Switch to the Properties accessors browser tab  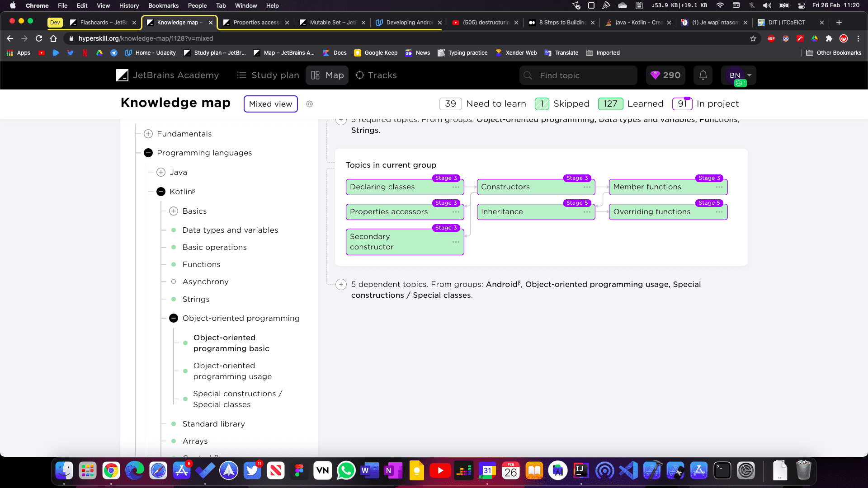pyautogui.click(x=256, y=23)
